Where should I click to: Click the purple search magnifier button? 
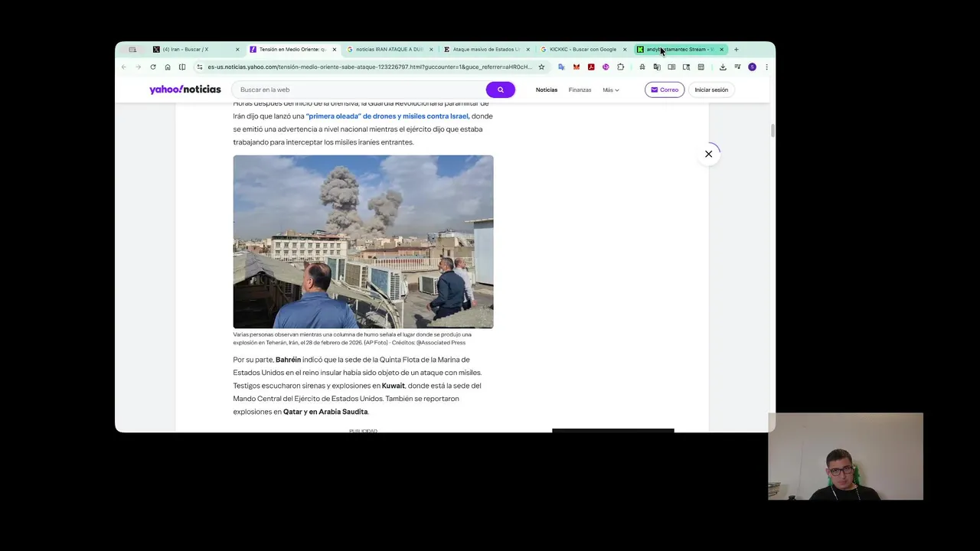pyautogui.click(x=501, y=90)
